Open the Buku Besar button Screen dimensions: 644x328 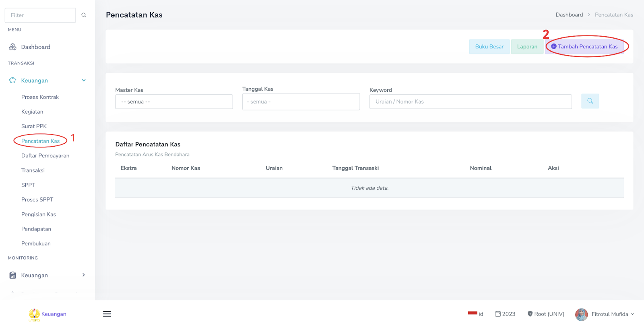click(x=489, y=47)
